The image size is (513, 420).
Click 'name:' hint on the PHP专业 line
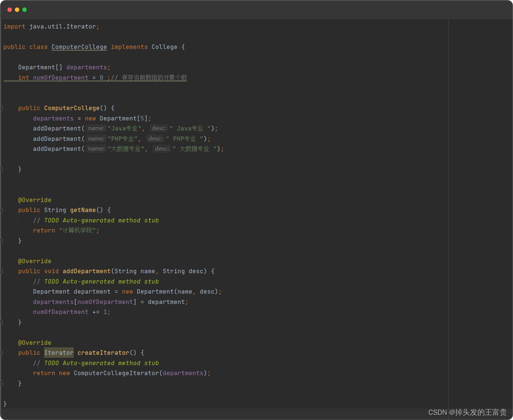96,139
